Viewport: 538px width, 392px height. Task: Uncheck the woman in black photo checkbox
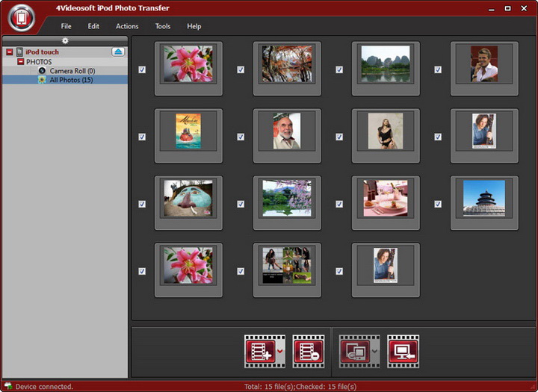[339, 137]
